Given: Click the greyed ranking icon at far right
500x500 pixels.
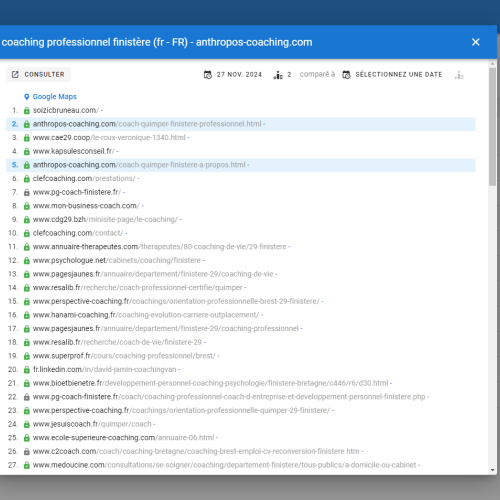Looking at the screenshot, I should [x=459, y=75].
